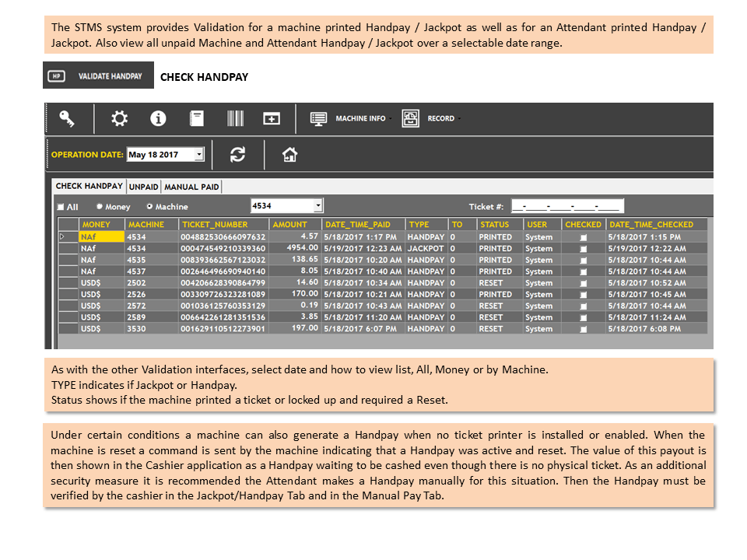Switch to the MANUAL PAID tab
Viewport: 747px width, 560px height.
pyautogui.click(x=191, y=187)
